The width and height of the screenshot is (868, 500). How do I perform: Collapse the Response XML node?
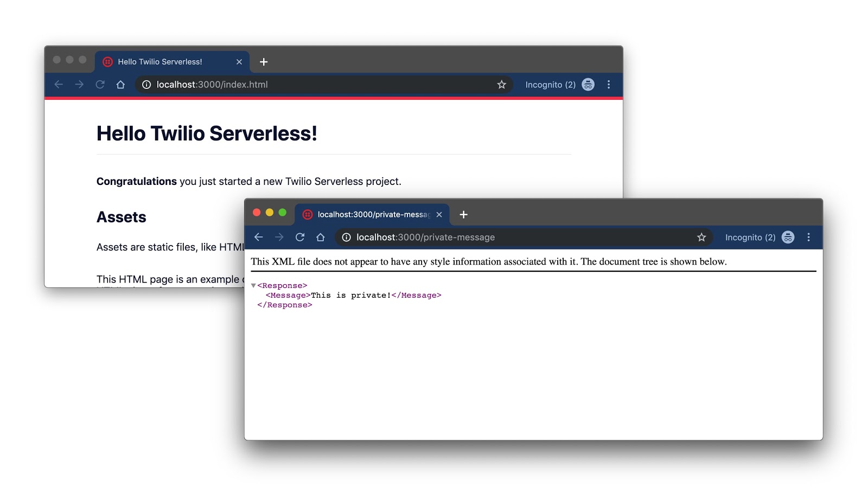253,286
